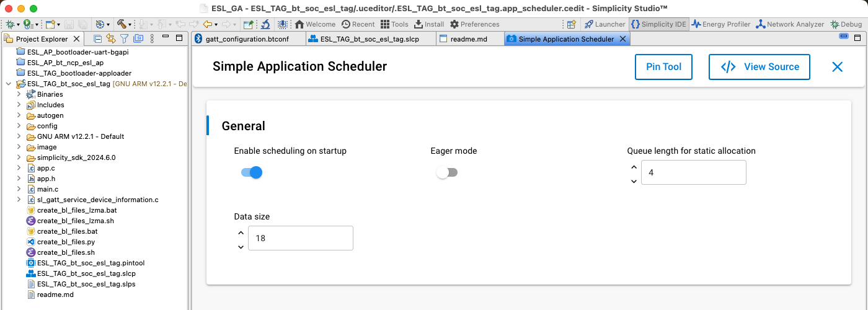Switch to readme.md editor tab
868x310 pixels.
coord(468,39)
